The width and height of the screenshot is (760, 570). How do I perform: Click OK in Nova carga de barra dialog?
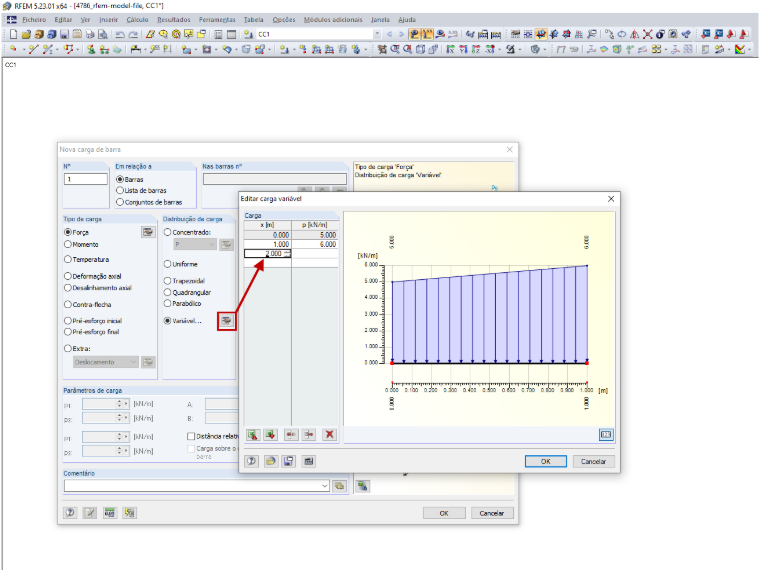[444, 513]
